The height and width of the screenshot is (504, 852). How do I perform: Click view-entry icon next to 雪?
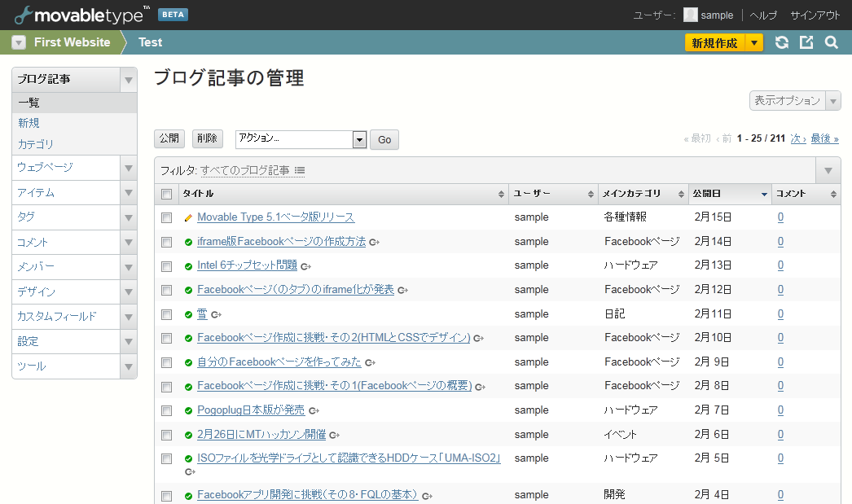217,314
